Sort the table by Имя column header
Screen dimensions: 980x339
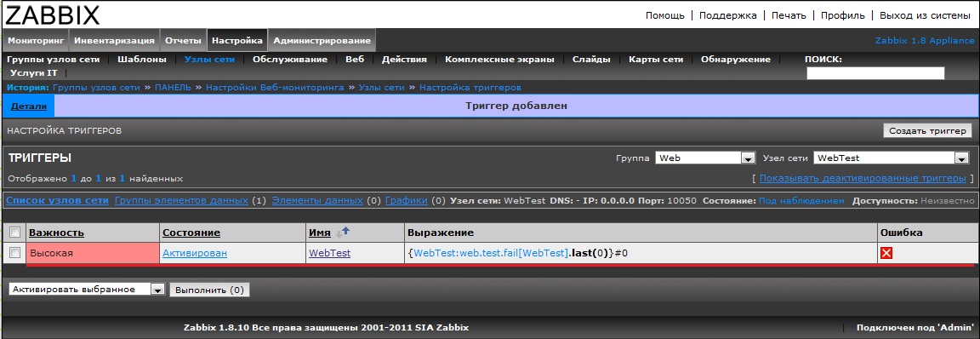[x=319, y=233]
